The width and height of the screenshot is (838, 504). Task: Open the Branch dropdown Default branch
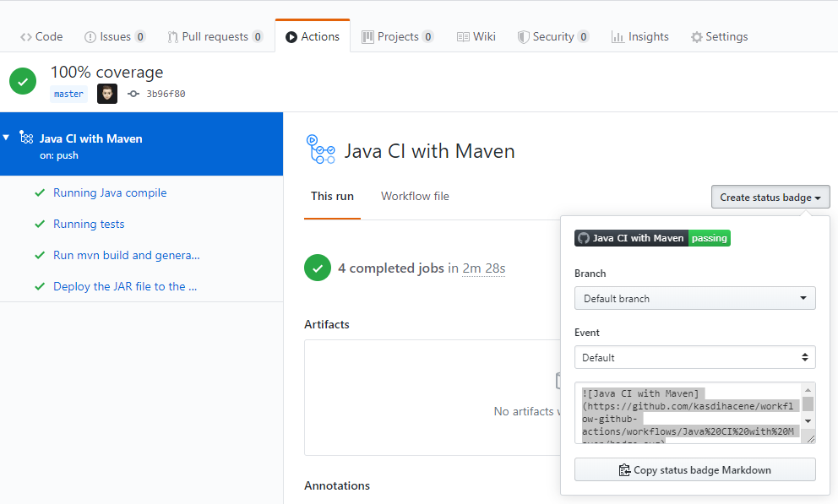point(694,299)
